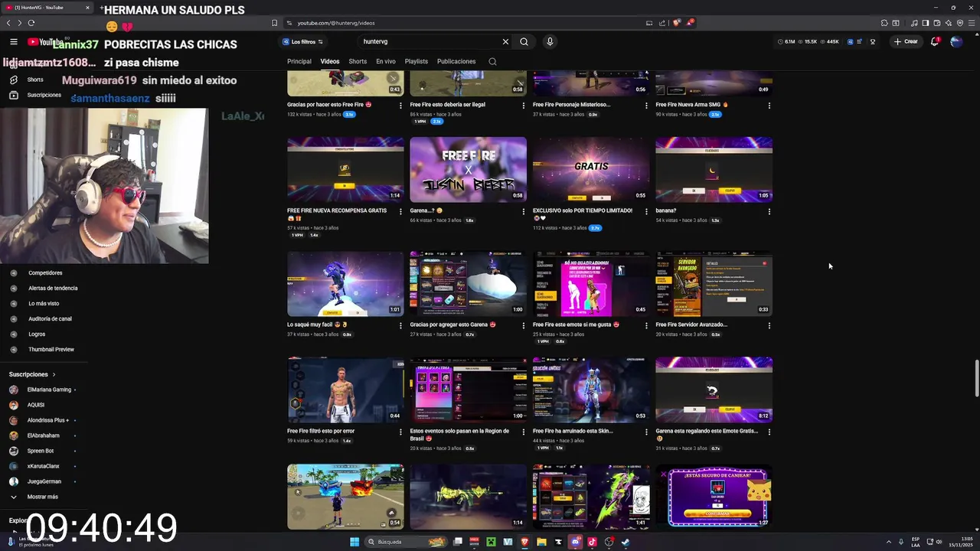Open the GRATIS video thumbnail
980x551 pixels.
point(591,169)
